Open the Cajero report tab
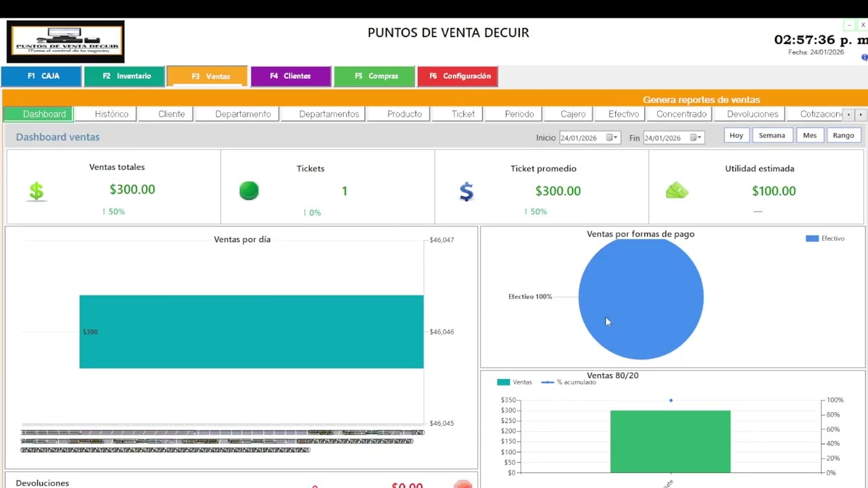Image resolution: width=868 pixels, height=488 pixels. [x=568, y=114]
